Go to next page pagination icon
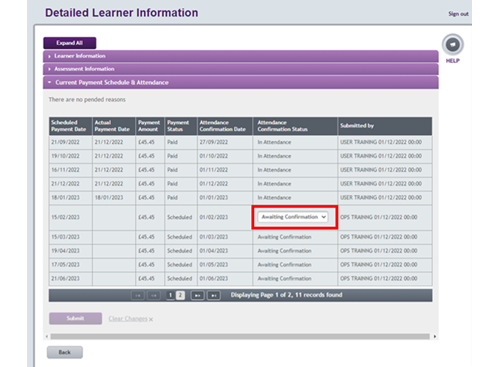This screenshot has height=367, width=500. pyautogui.click(x=197, y=295)
